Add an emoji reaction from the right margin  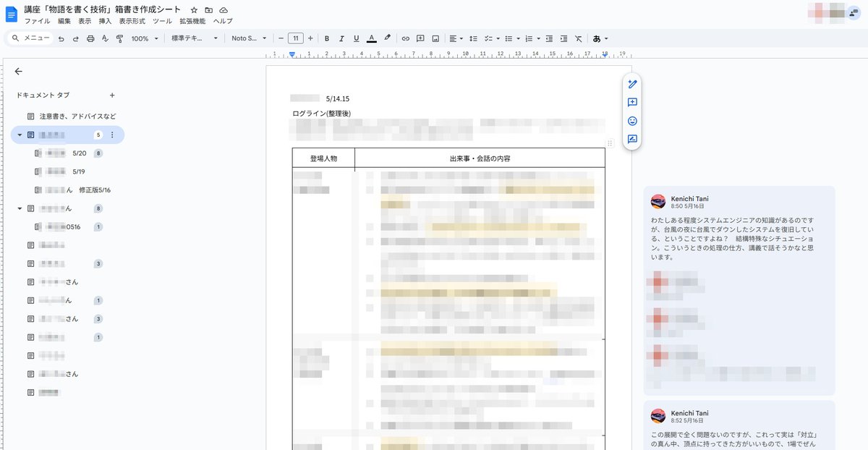631,121
